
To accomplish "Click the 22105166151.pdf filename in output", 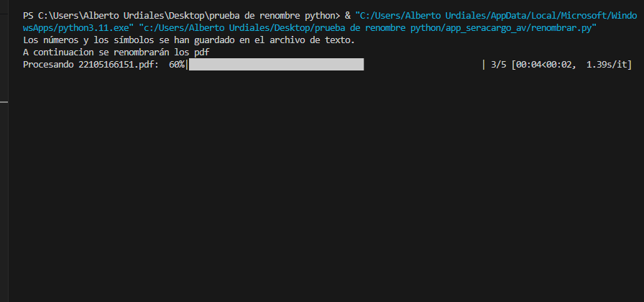I will tap(116, 65).
